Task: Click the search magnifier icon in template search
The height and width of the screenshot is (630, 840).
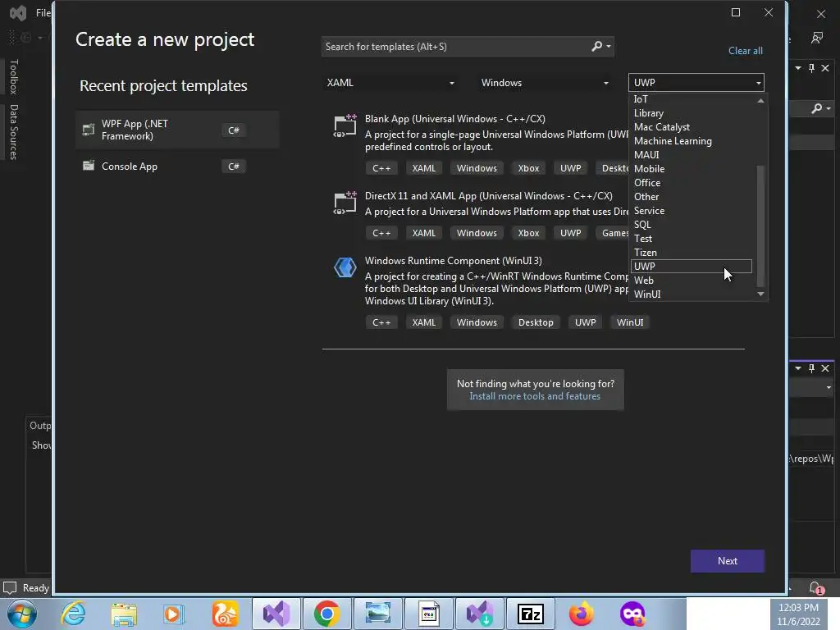Action: [x=596, y=47]
